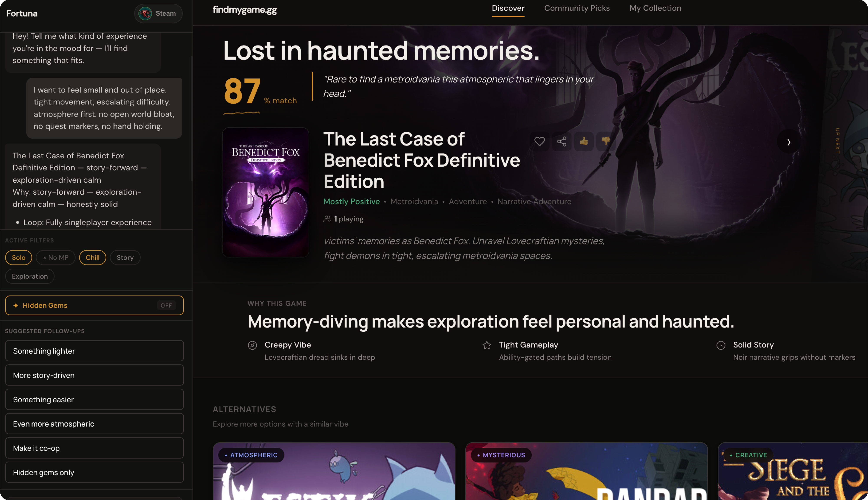
Task: Remove the No MP filter
Action: pyautogui.click(x=56, y=258)
